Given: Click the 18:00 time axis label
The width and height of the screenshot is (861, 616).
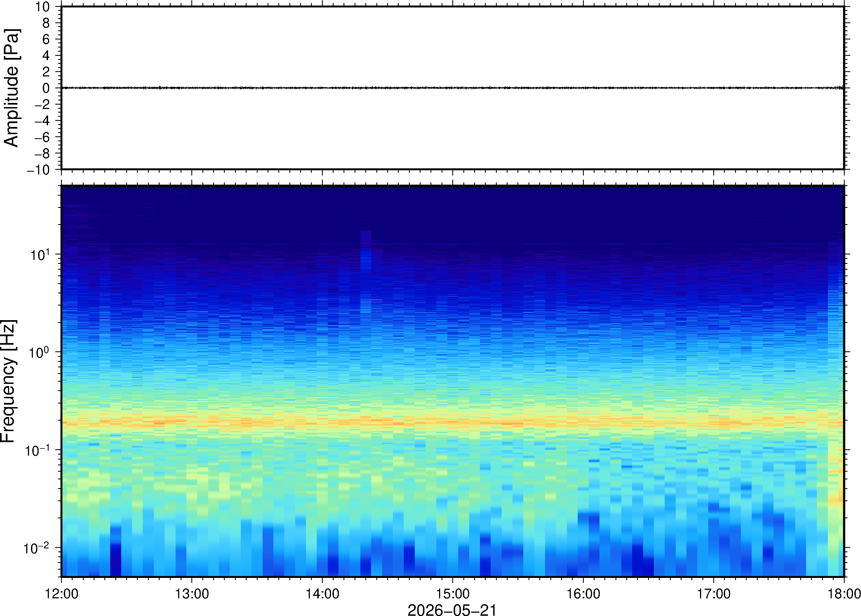Looking at the screenshot, I should (x=844, y=594).
